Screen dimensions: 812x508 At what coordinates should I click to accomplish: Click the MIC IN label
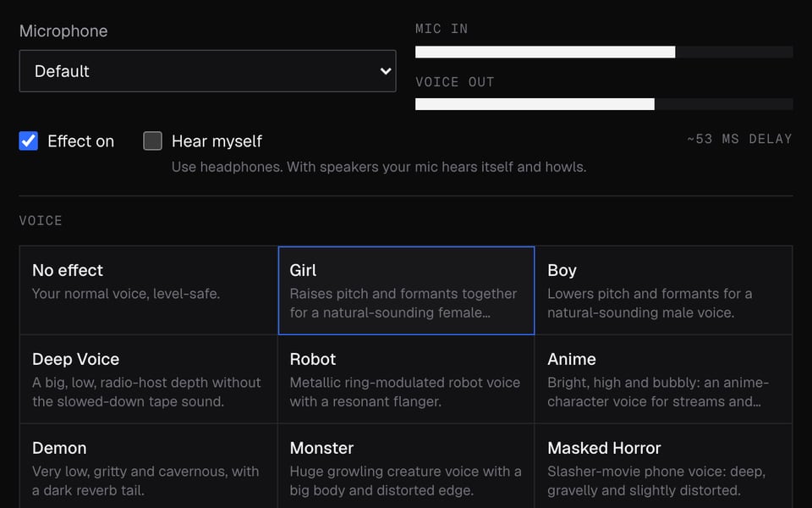[442, 29]
